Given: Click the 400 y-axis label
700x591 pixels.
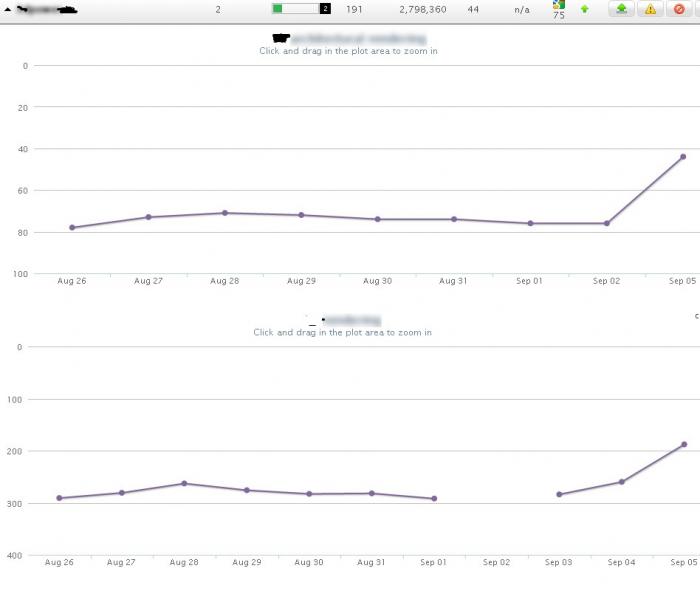Looking at the screenshot, I should (14, 556).
